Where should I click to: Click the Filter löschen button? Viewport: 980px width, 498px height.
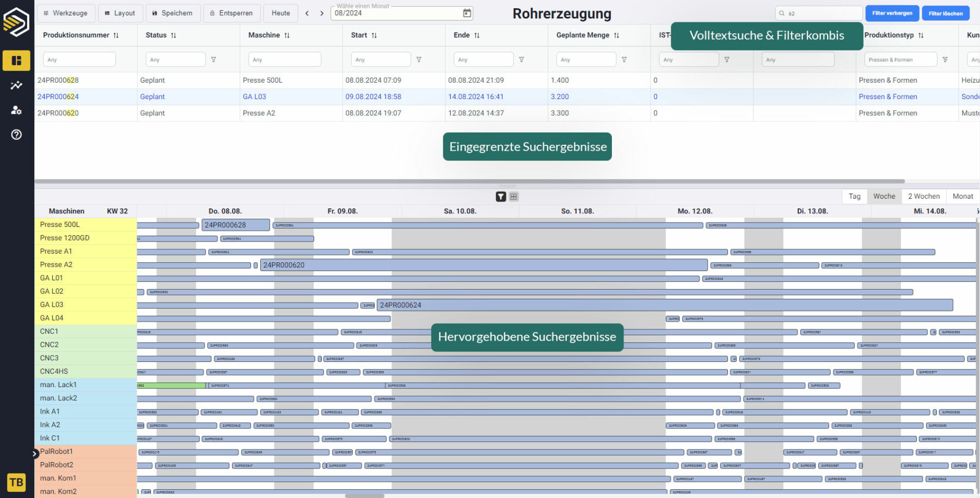(946, 13)
